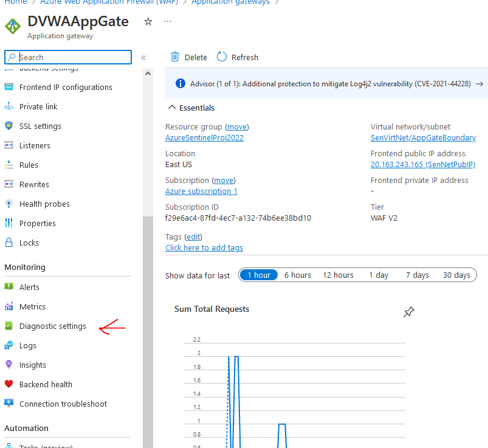Open the more options ellipsis menu
This screenshot has width=488, height=448.
(x=168, y=21)
